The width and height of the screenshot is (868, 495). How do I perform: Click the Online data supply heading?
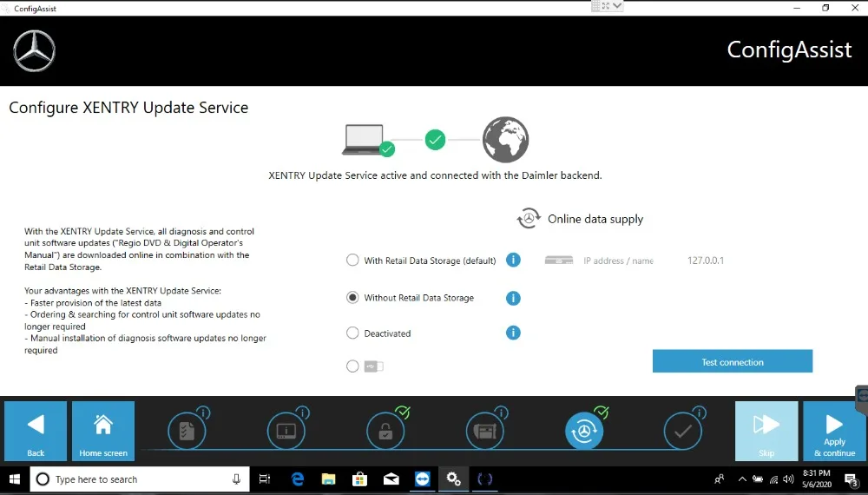coord(595,219)
